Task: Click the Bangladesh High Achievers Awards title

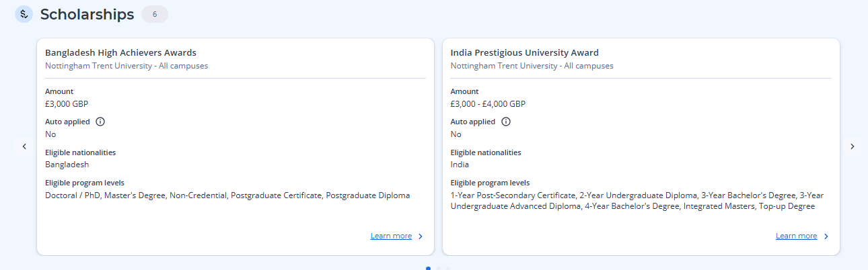Action: tap(120, 52)
